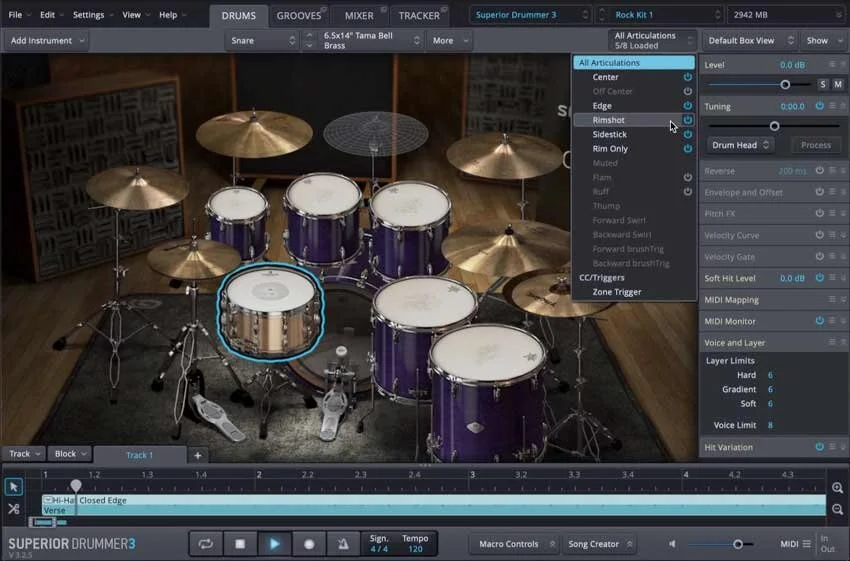Expand Song Creator panel

tap(601, 544)
